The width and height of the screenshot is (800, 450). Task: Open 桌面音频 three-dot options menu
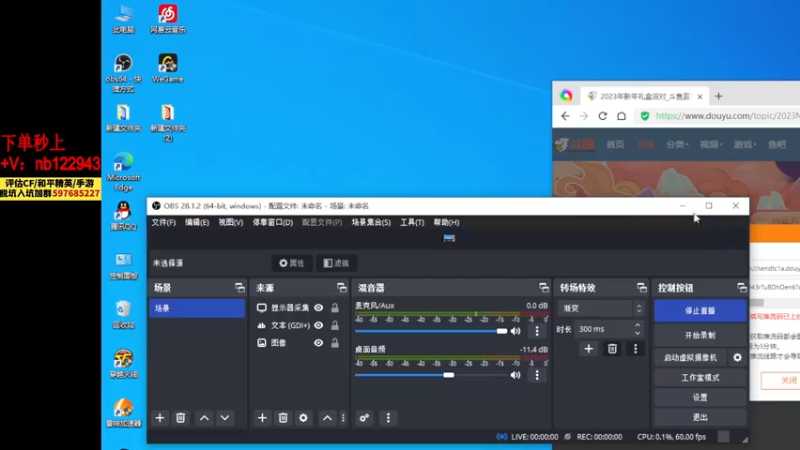537,375
